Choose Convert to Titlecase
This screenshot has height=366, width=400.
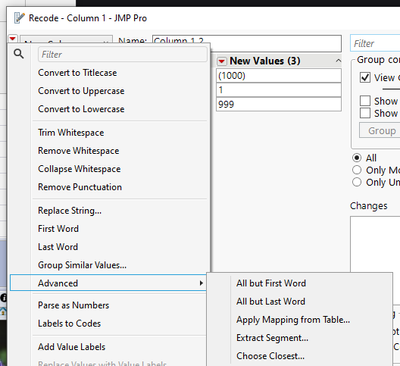[x=77, y=73]
